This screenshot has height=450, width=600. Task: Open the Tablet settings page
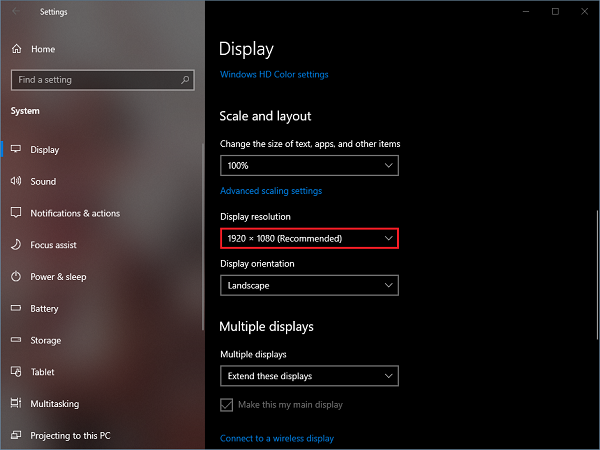pyautogui.click(x=42, y=372)
